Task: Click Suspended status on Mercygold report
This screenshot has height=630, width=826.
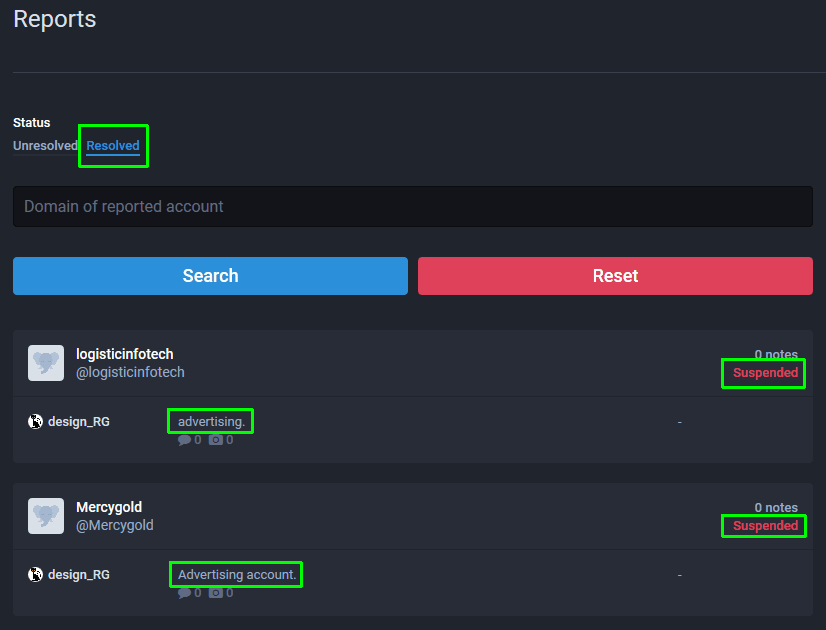Action: (765, 526)
